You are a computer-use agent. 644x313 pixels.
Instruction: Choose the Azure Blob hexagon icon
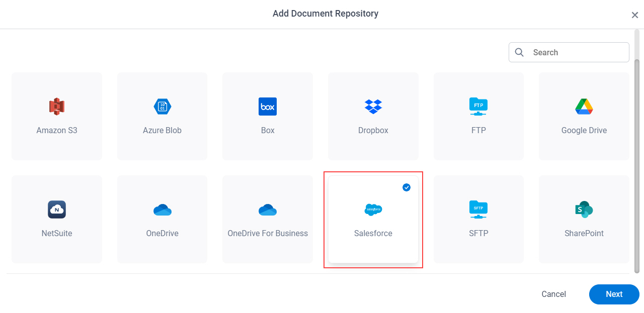[163, 107]
